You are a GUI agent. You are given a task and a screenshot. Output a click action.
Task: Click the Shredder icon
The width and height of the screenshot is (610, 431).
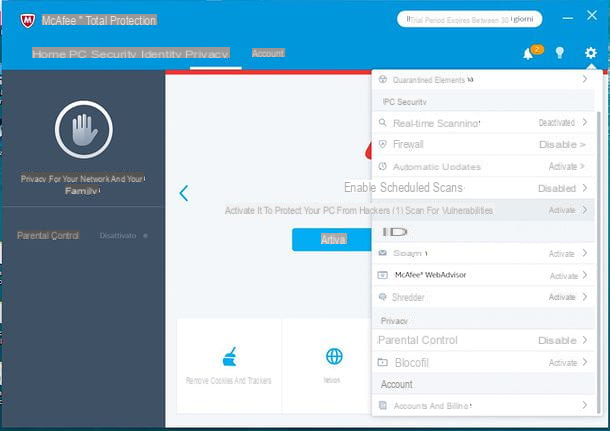(383, 297)
